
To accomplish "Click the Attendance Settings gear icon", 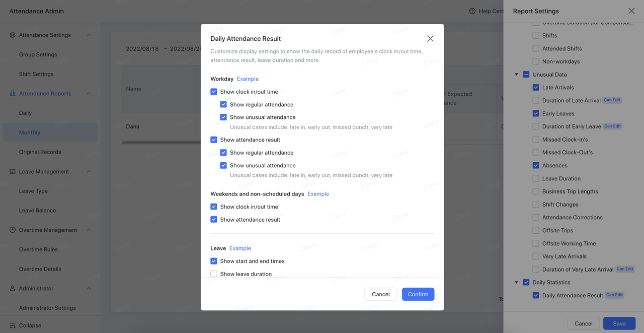I will (13, 35).
